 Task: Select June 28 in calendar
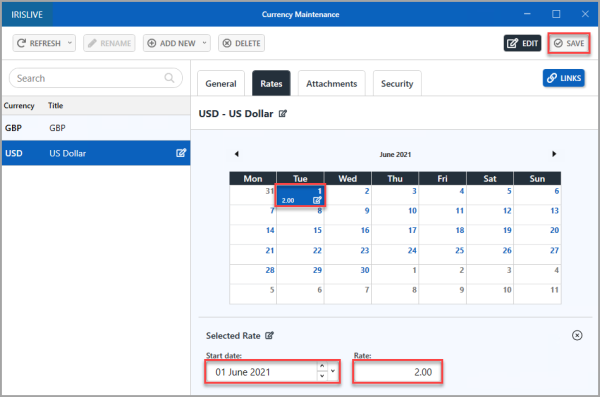(253, 275)
